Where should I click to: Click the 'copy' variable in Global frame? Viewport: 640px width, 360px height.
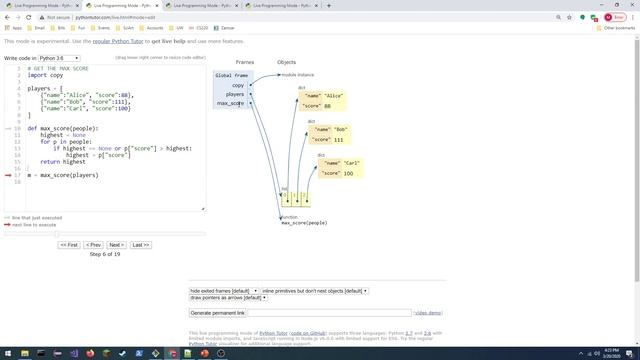pos(238,85)
